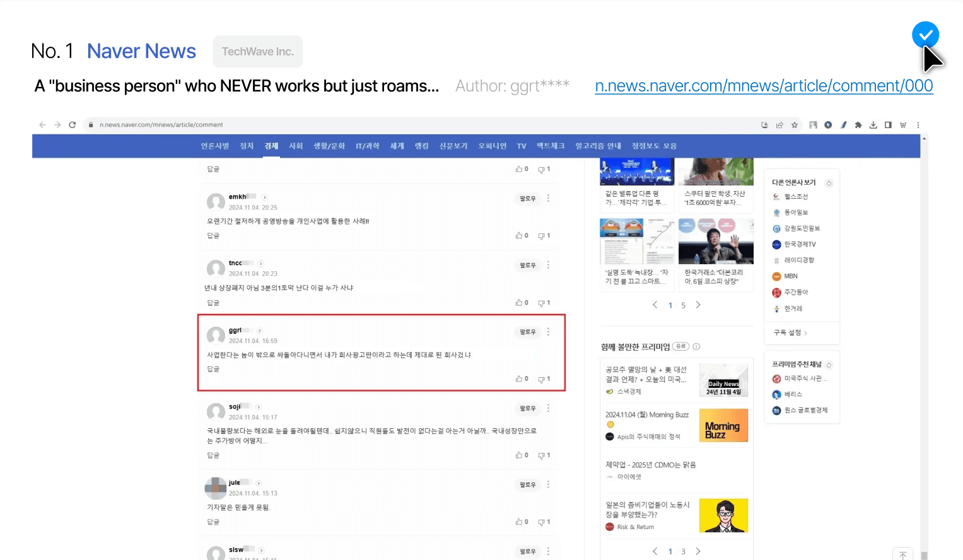Dislike emkh's comment with thumbs-down

(x=544, y=236)
